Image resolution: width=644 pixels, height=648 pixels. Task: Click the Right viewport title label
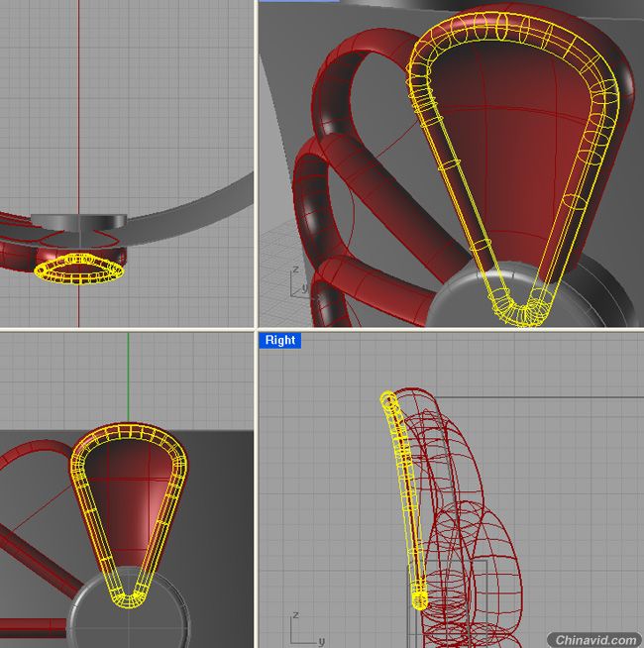280,340
